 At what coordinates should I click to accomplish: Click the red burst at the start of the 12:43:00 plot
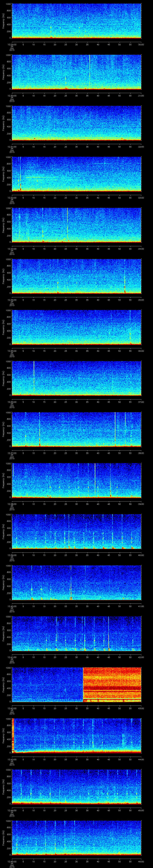coord(13,735)
